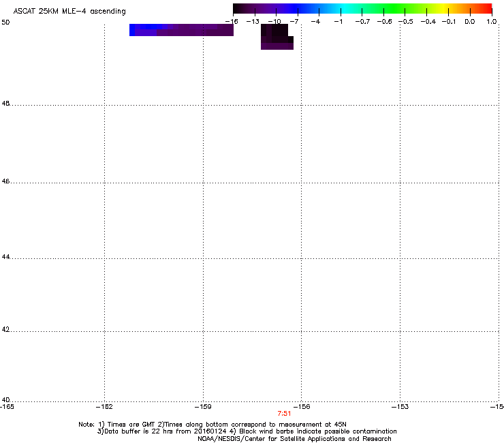
Task: Select the -0.7 colorbar label
Action: (362, 22)
